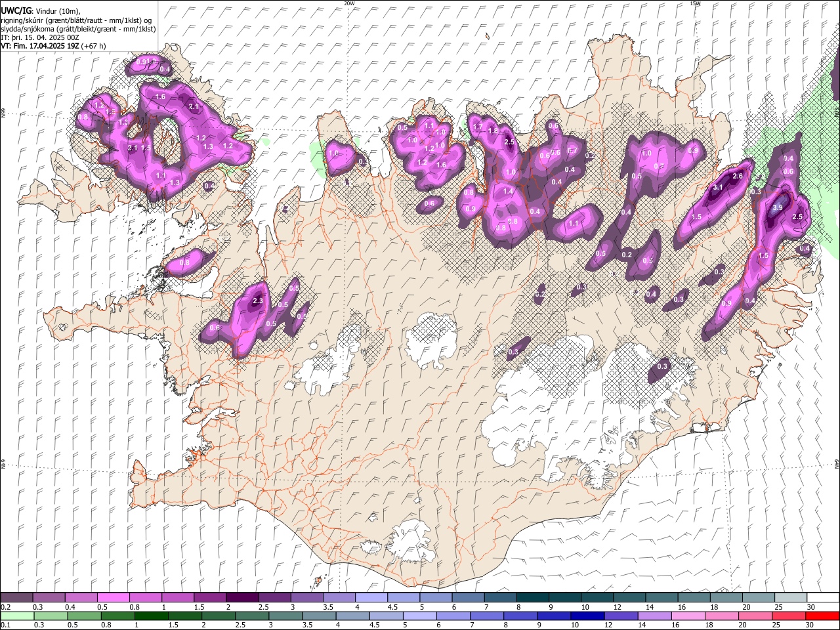Pick the darkest purple 2–2.5 snow scale swatch

tap(242, 598)
